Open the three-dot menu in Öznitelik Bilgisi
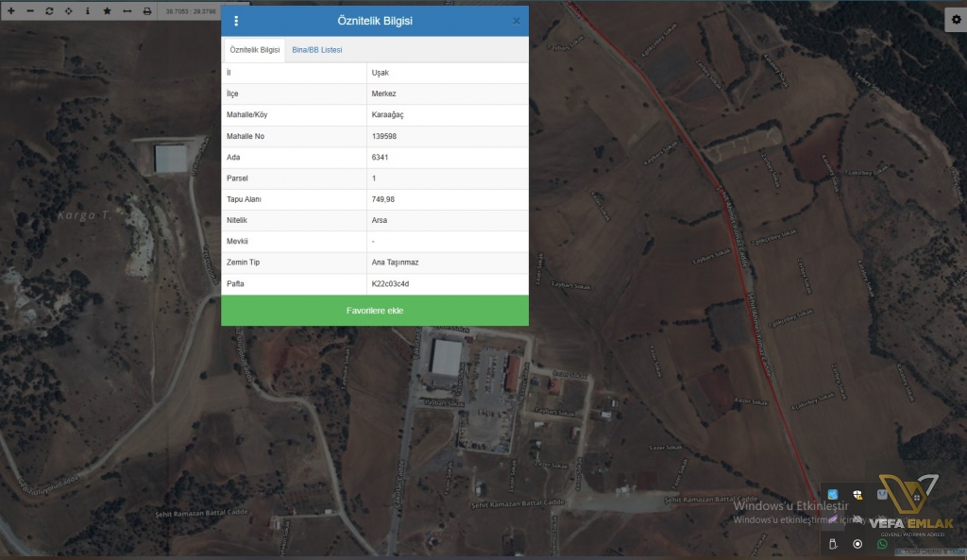Screen dimensions: 967x560 point(236,21)
